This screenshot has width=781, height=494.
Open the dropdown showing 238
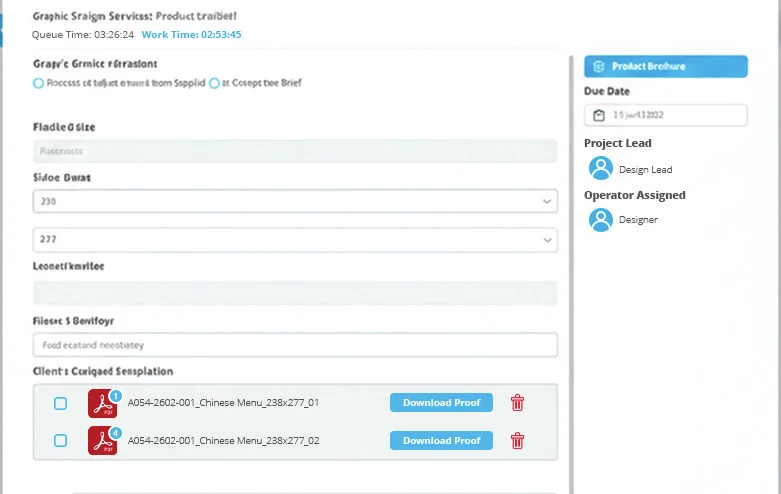295,201
